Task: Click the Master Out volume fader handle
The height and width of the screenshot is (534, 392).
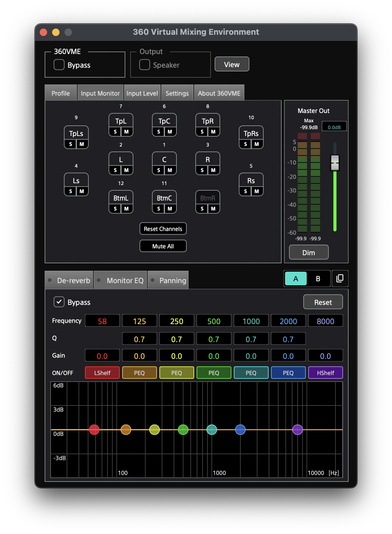Action: [x=335, y=163]
